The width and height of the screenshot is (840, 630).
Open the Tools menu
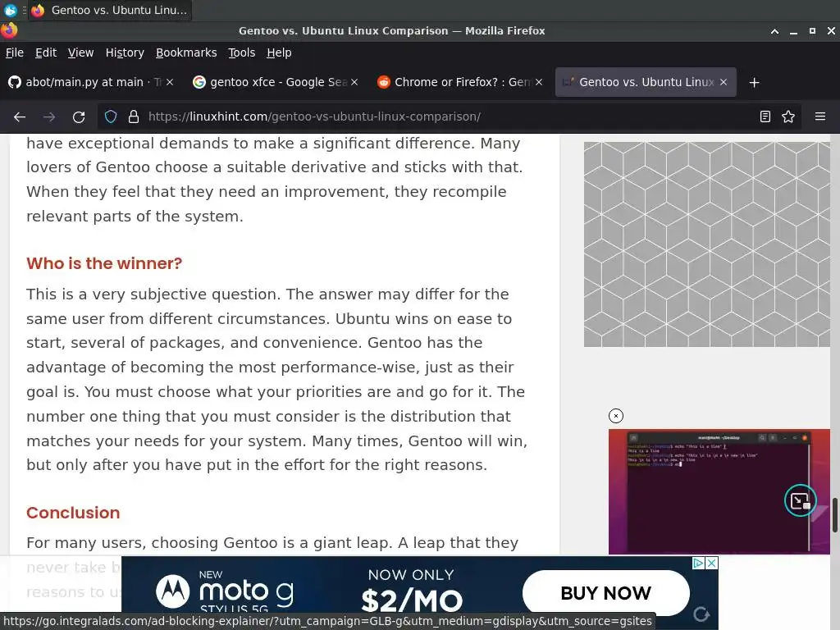pos(242,52)
